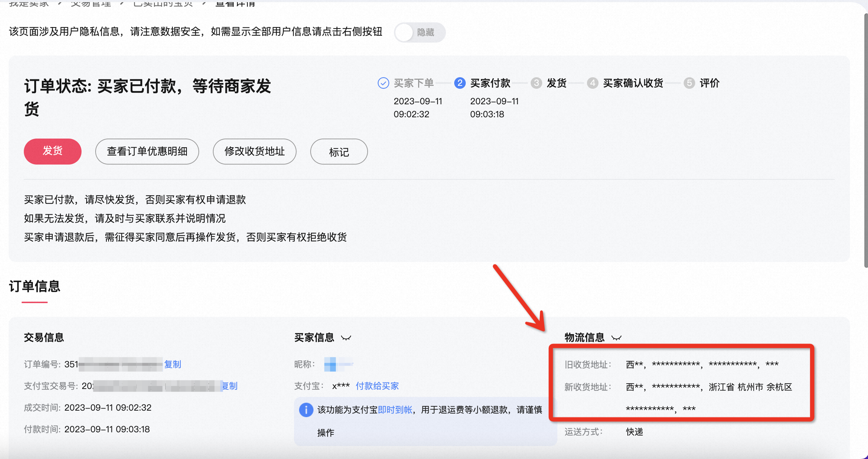This screenshot has width=868, height=459.
Task: 点击红色「发货」按钮
Action: [52, 152]
